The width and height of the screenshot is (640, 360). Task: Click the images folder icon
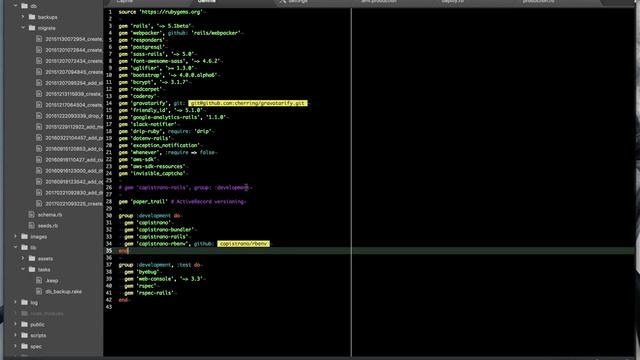[x=24, y=237]
